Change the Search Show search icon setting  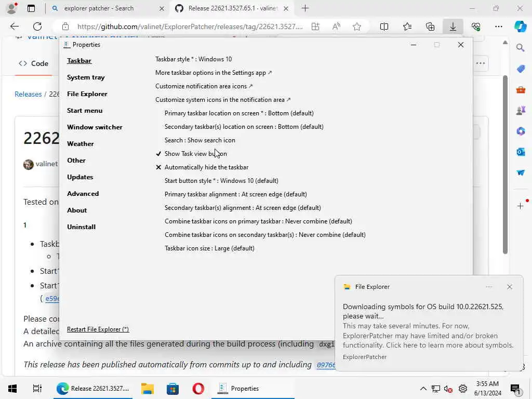(x=200, y=140)
